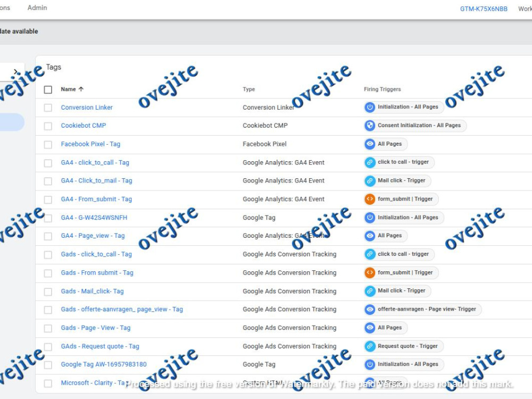The image size is (532, 399).
Task: Click the shield icon in Consent Initialization trigger
Action: 370,126
